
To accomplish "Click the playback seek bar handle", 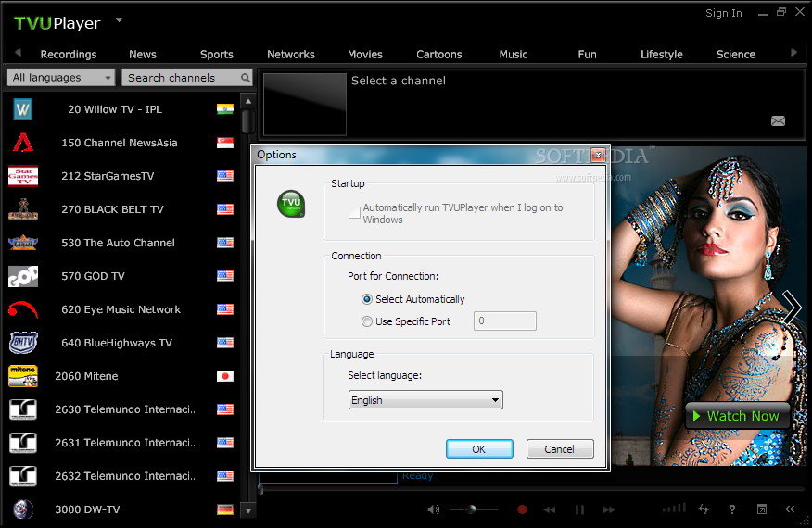I will (x=260, y=490).
